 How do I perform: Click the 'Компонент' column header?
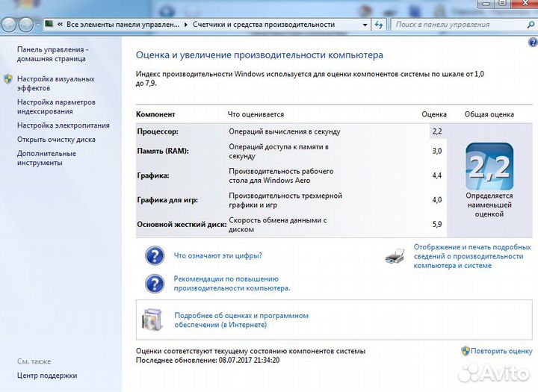[x=155, y=114]
